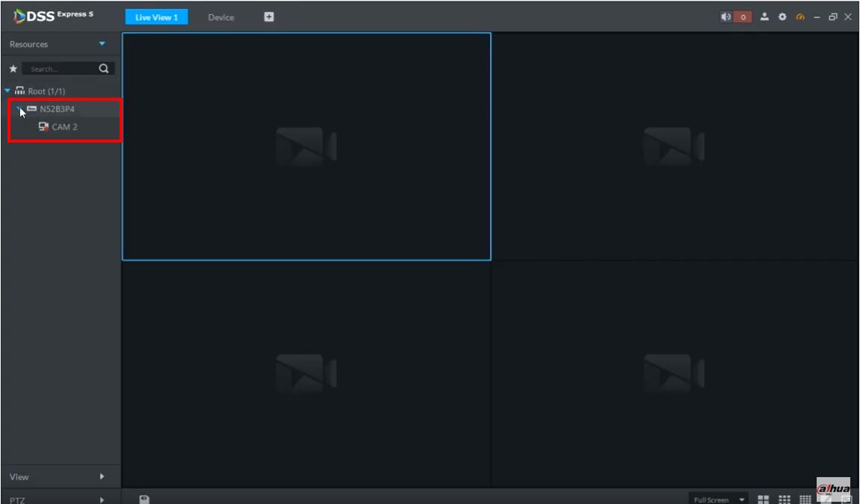Switch to the nine-window split layout
Image resolution: width=860 pixels, height=504 pixels.
[x=785, y=500]
